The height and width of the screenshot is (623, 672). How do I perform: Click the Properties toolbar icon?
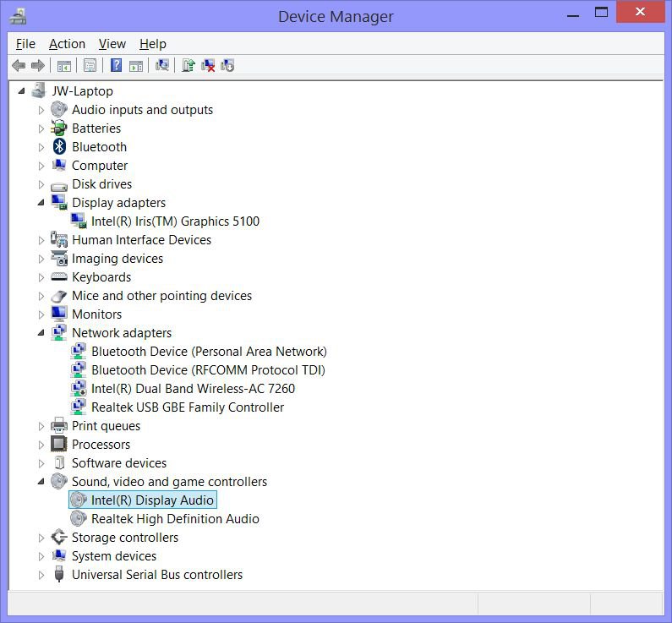coord(90,65)
